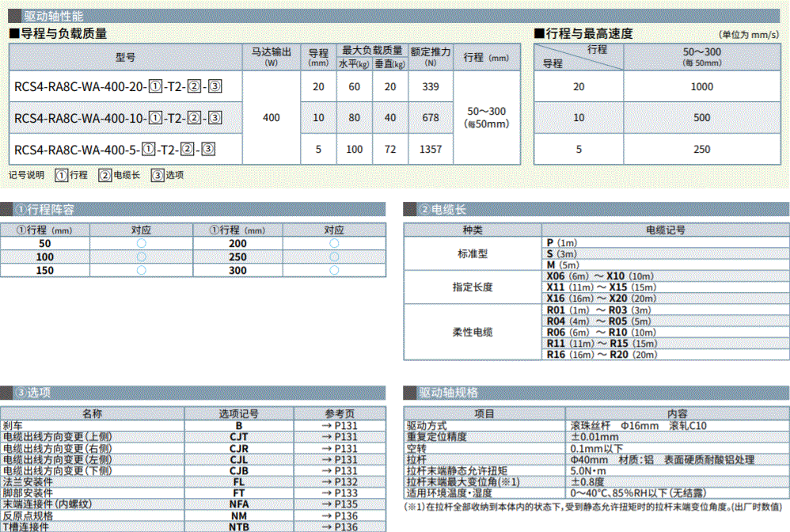Select the 标准型 cable type cell
The width and height of the screenshot is (790, 532).
pyautogui.click(x=473, y=254)
